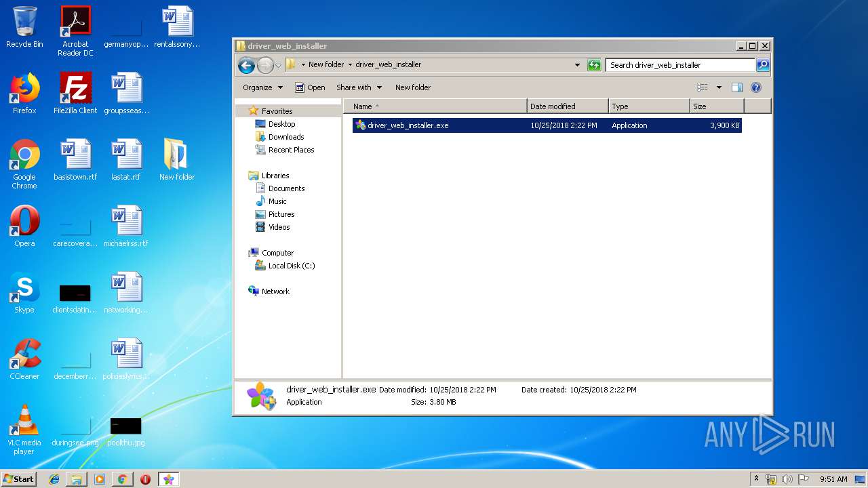
Task: Click in Search driver_web_installer field
Action: point(680,65)
